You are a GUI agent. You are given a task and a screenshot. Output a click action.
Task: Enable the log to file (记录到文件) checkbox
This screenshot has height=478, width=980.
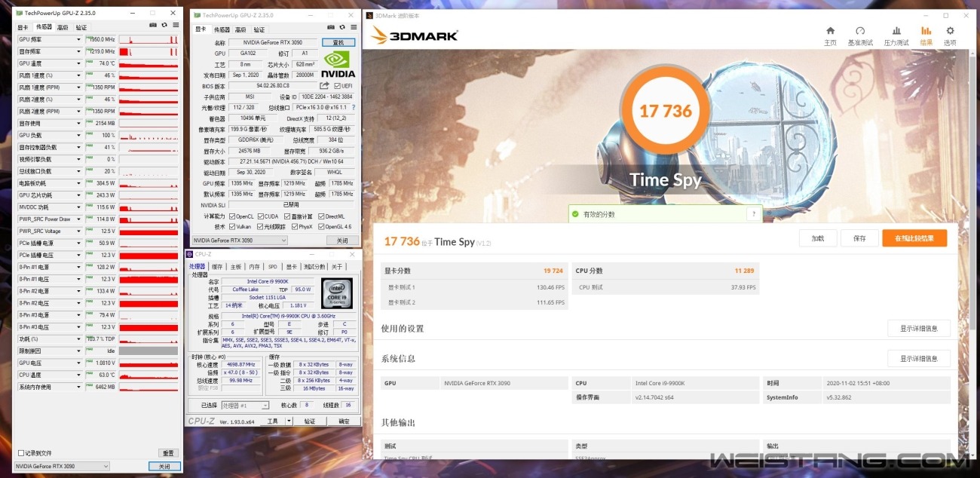tap(20, 453)
